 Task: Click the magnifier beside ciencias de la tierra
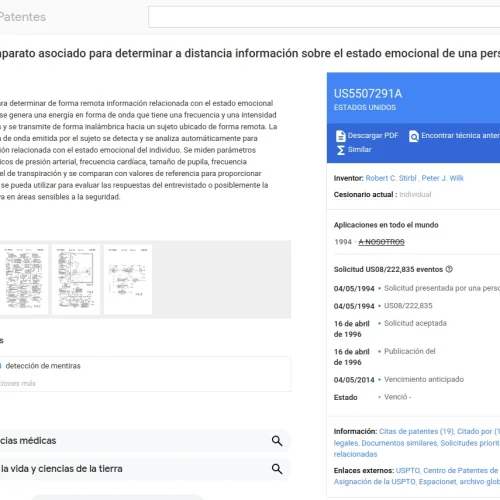coord(277,469)
